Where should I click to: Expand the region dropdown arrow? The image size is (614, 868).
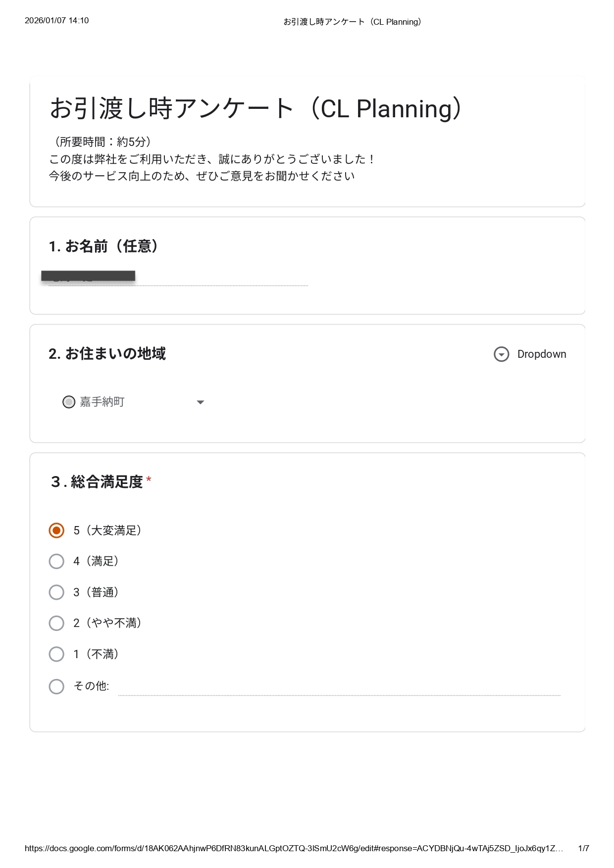pyautogui.click(x=200, y=402)
